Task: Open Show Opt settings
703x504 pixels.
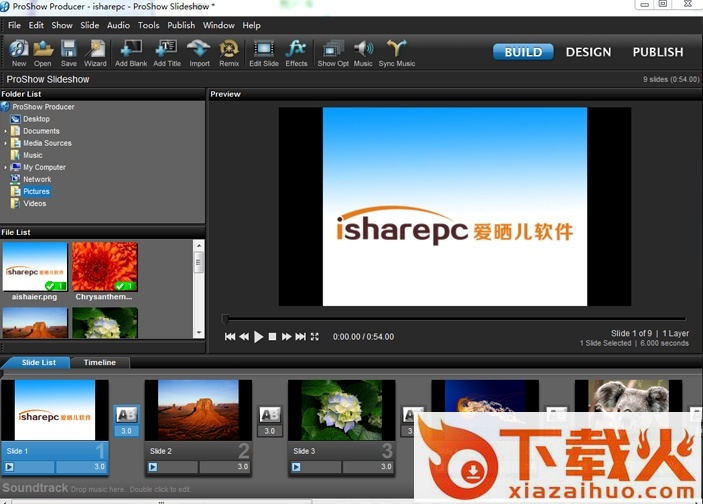Action: point(333,53)
